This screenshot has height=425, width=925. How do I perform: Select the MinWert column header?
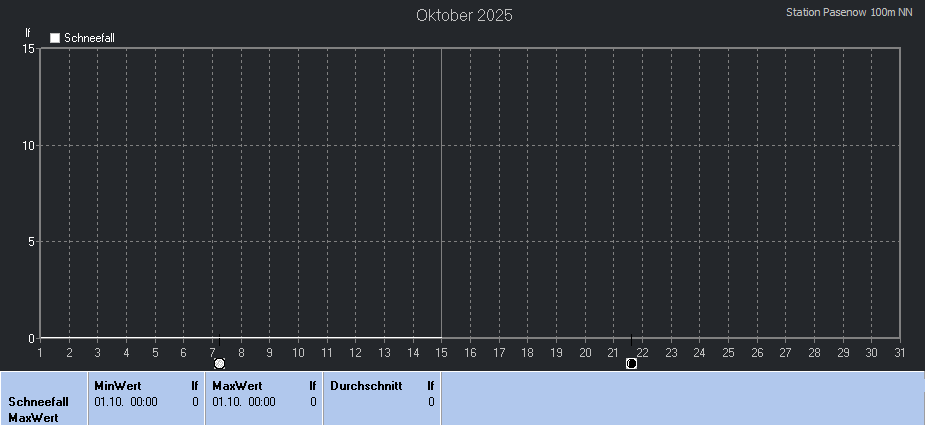pos(117,385)
